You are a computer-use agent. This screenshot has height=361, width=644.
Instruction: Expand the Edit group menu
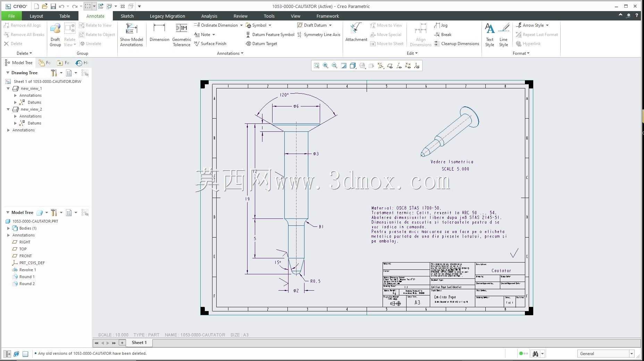tap(412, 53)
